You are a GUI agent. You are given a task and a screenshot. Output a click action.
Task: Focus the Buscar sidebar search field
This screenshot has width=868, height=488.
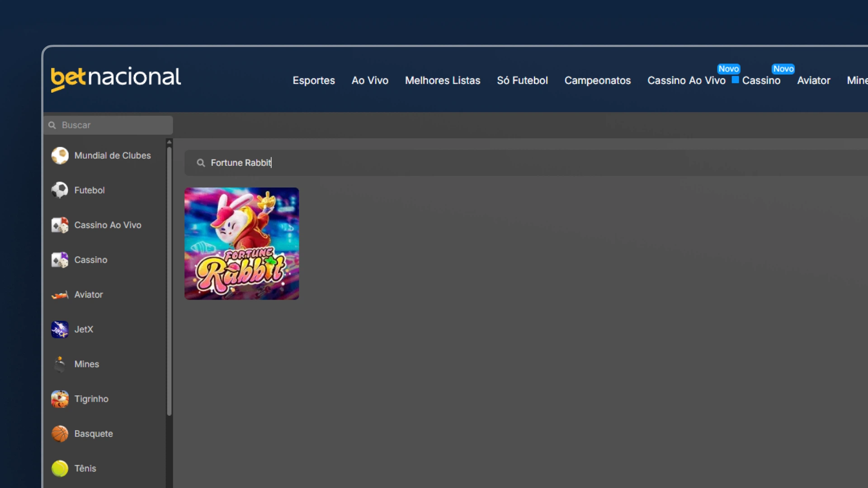click(x=108, y=125)
